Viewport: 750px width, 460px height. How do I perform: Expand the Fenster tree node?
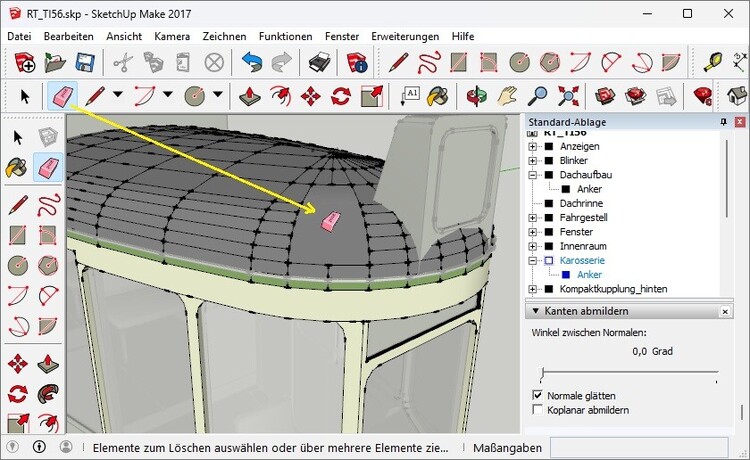532,232
